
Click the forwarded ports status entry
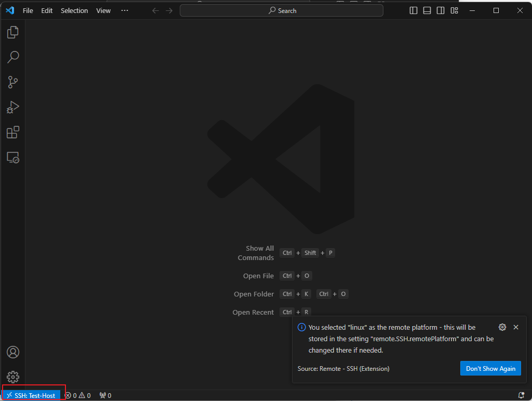105,395
